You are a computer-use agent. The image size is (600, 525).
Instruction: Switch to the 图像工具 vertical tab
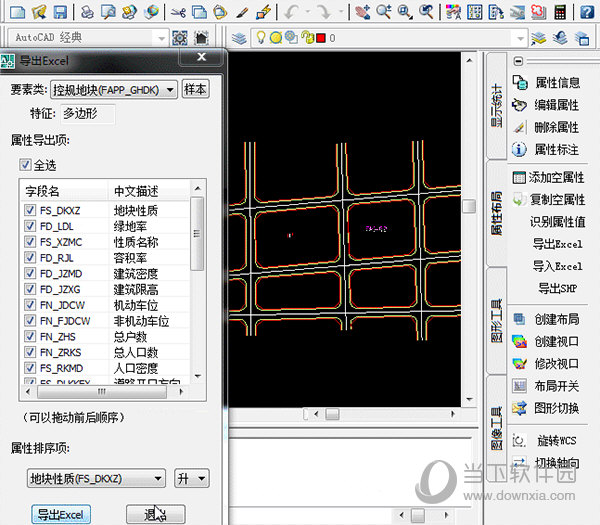(x=497, y=428)
